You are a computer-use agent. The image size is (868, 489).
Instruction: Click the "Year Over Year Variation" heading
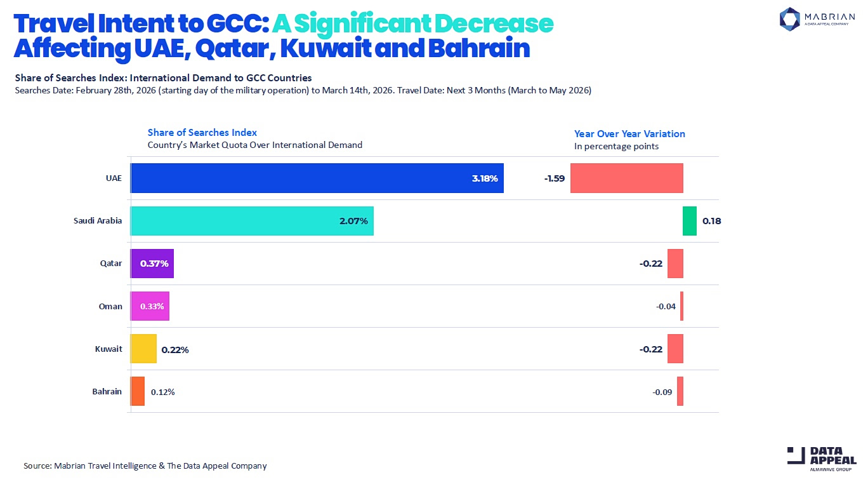[x=629, y=133]
